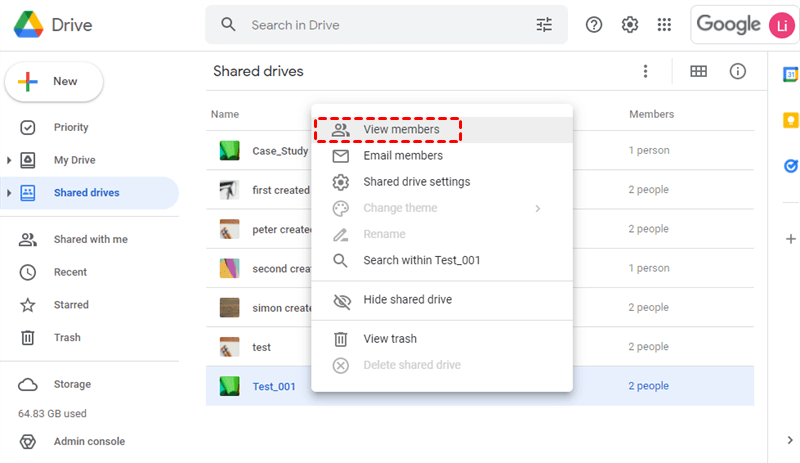
Task: Open the Tasks side panel
Action: [x=790, y=167]
